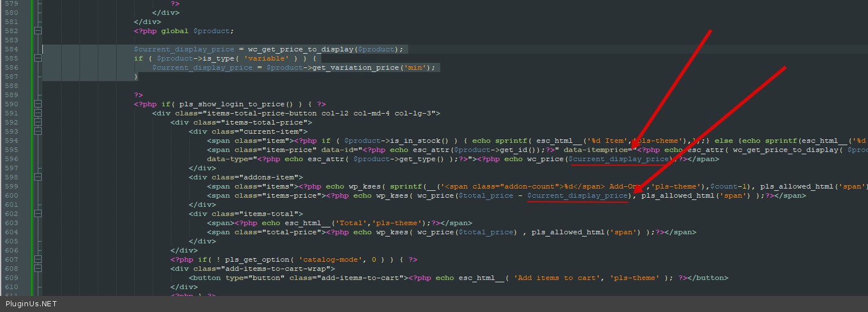Collapse the current-item div fold marker
The image size is (868, 312).
click(x=38, y=131)
